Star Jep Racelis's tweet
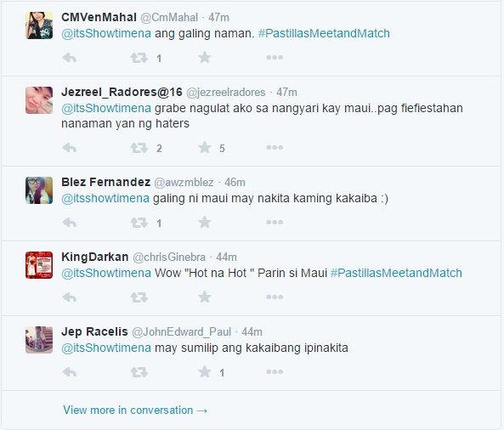 [205, 372]
